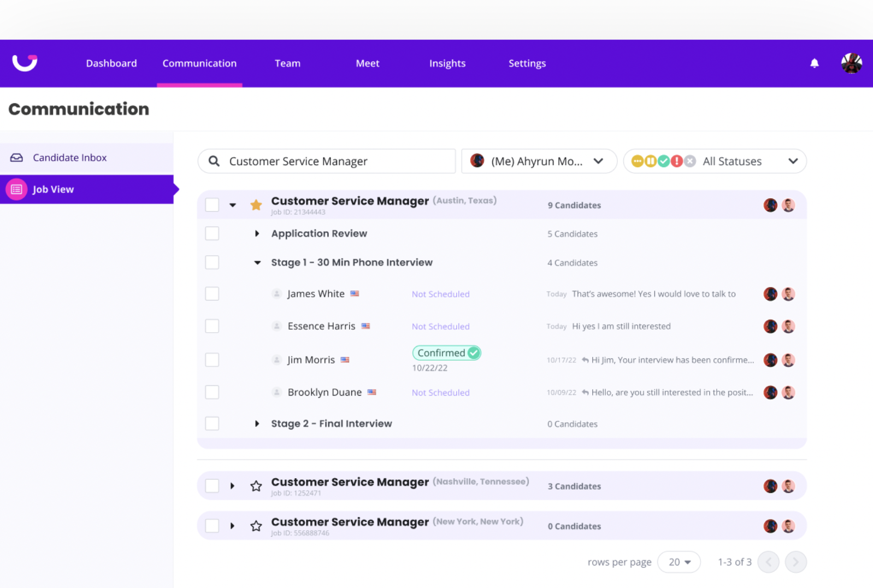
Task: Open the Dashboard tab
Action: click(111, 63)
